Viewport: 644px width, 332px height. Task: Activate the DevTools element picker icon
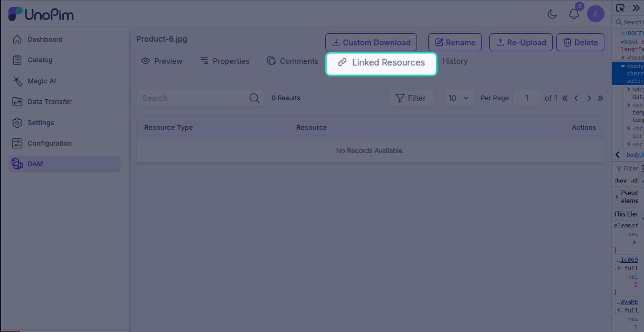point(620,8)
